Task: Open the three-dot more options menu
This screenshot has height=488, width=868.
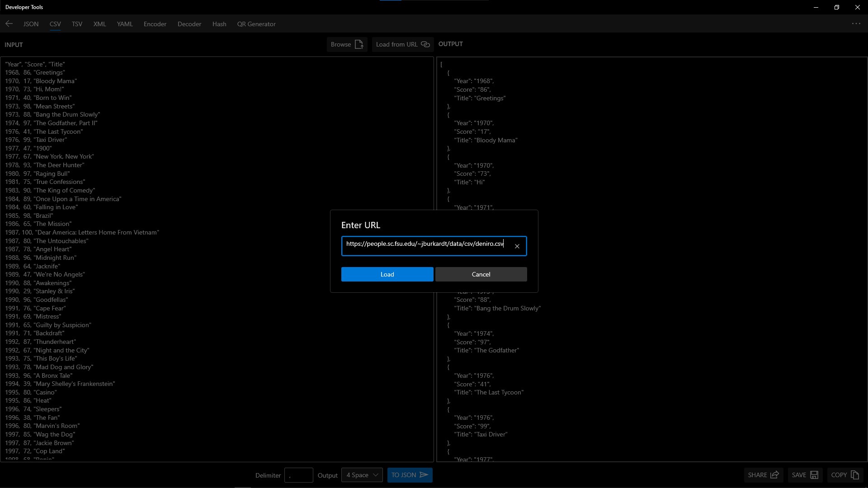Action: (x=856, y=24)
